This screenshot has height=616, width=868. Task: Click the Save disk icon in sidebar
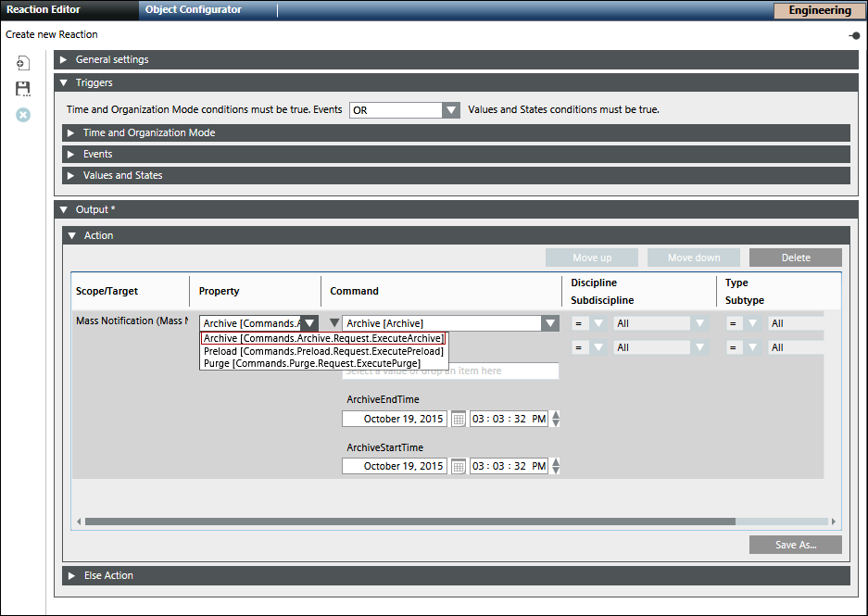[23, 89]
